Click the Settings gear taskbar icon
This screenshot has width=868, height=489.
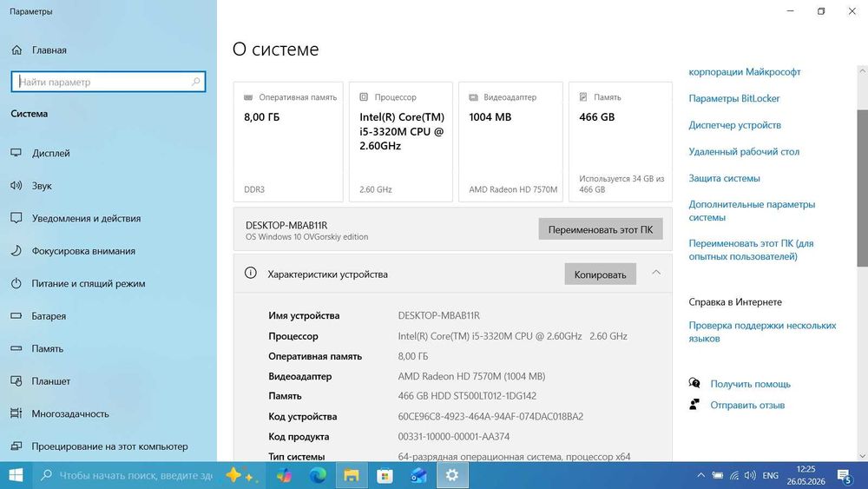(452, 475)
